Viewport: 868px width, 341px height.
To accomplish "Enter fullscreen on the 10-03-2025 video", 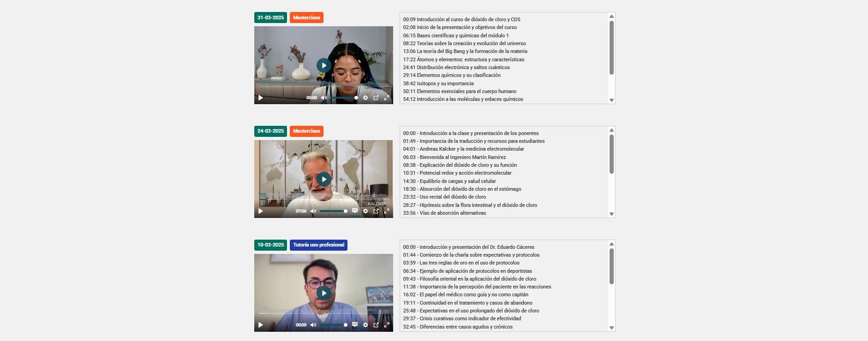I will pyautogui.click(x=387, y=325).
